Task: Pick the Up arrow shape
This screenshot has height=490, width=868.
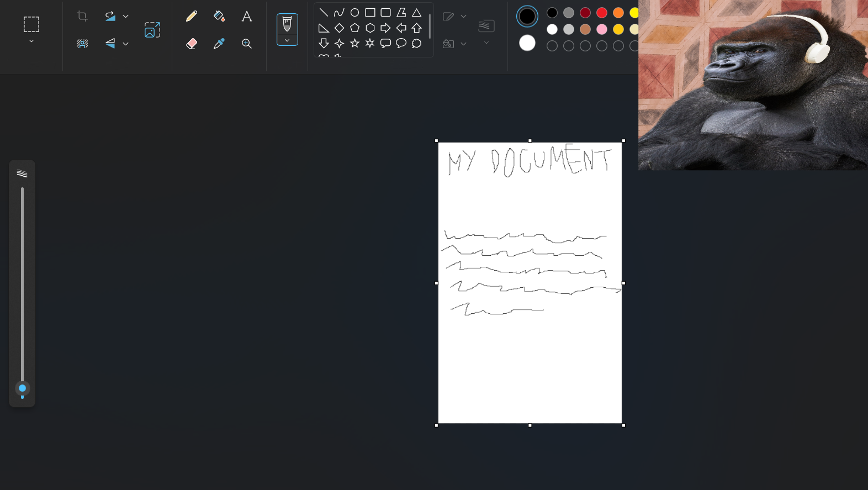Action: [x=416, y=28]
